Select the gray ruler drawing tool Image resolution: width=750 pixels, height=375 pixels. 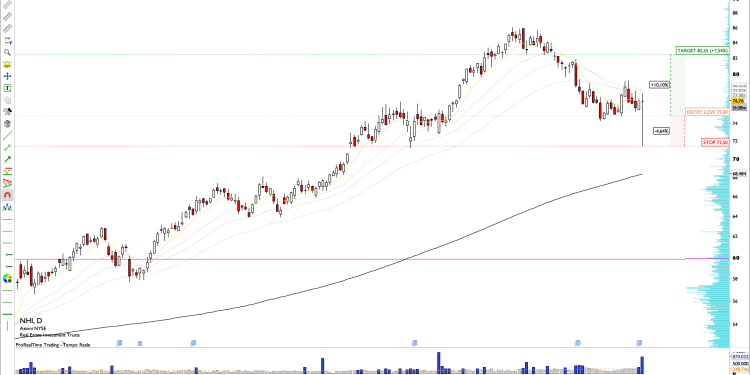point(7,17)
